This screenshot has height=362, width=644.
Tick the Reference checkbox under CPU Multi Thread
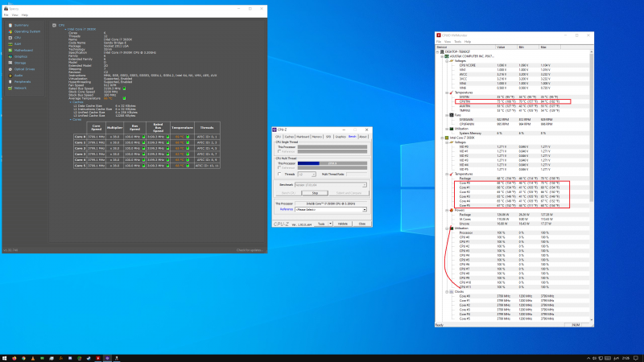click(279, 167)
